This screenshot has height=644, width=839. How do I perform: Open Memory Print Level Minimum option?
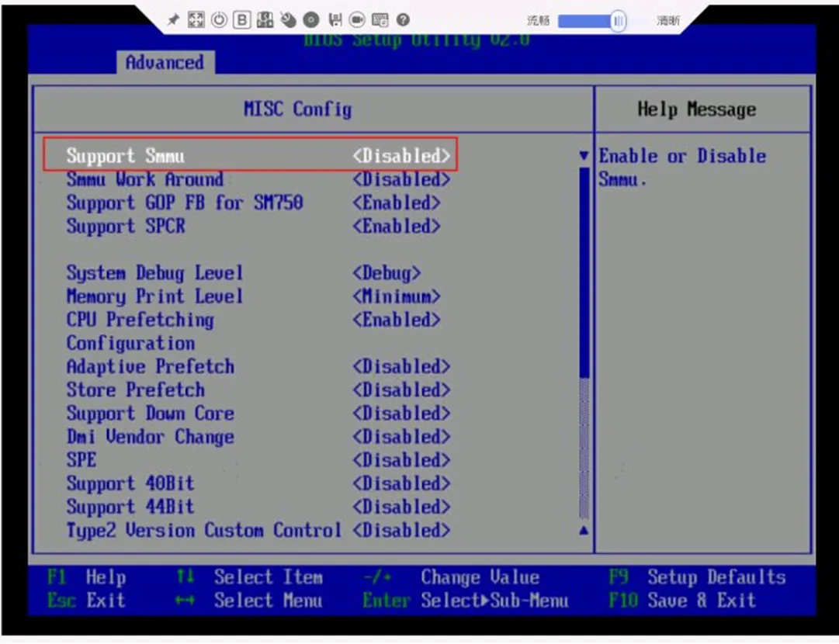(x=397, y=296)
